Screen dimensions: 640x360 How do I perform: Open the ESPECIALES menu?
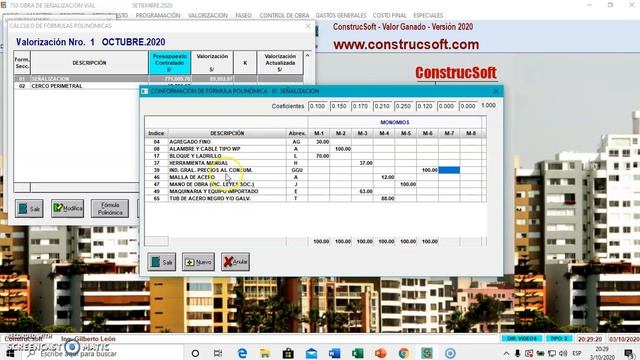coord(428,16)
